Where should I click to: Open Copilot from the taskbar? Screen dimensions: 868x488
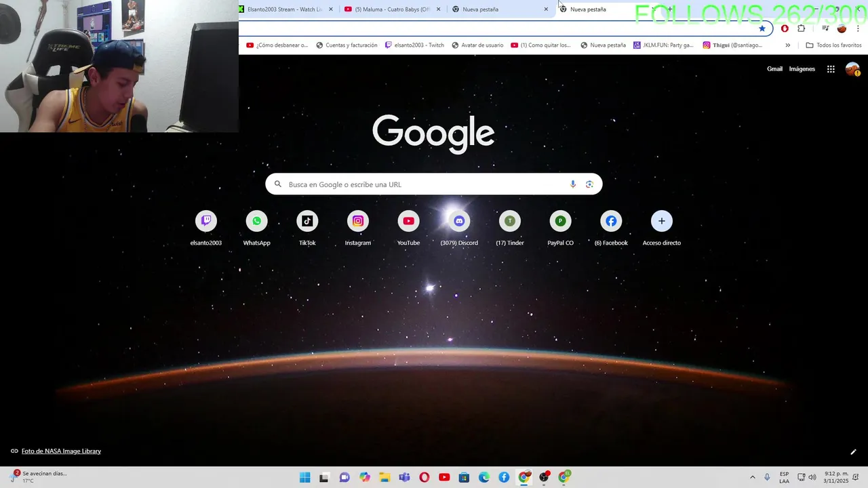tap(365, 477)
